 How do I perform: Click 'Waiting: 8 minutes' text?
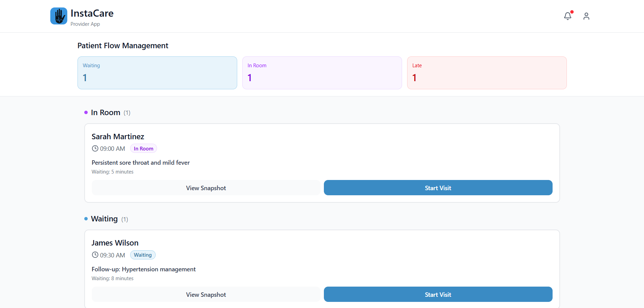(x=112, y=278)
